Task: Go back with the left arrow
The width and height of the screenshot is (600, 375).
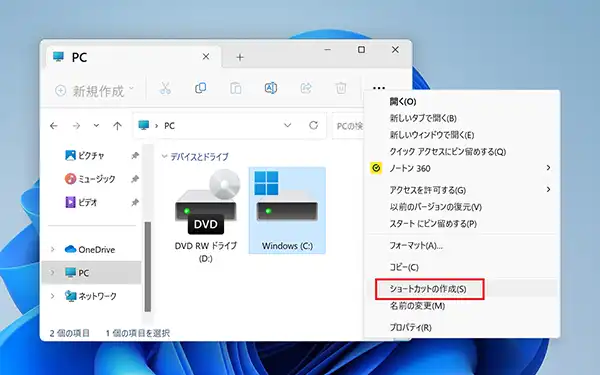Action: click(54, 126)
